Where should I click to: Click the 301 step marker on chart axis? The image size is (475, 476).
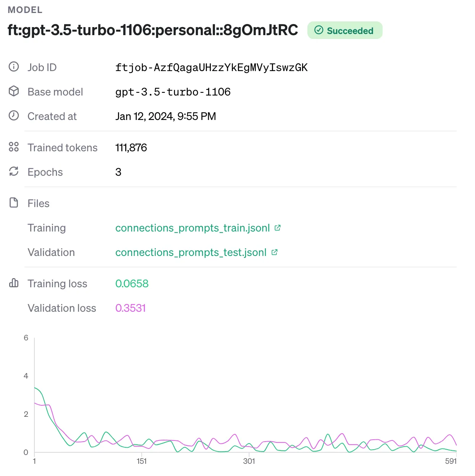(249, 461)
